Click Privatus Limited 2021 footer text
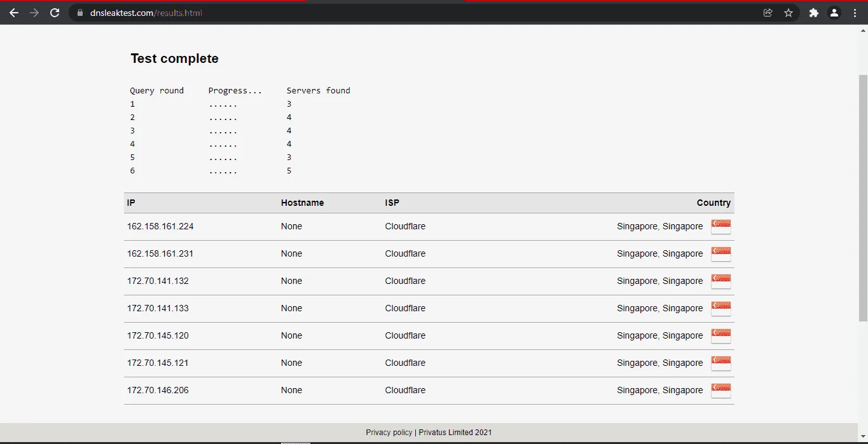This screenshot has height=444, width=868. click(455, 433)
